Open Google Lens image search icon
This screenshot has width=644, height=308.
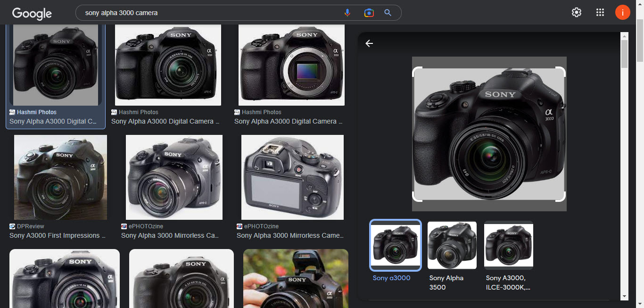(x=369, y=13)
